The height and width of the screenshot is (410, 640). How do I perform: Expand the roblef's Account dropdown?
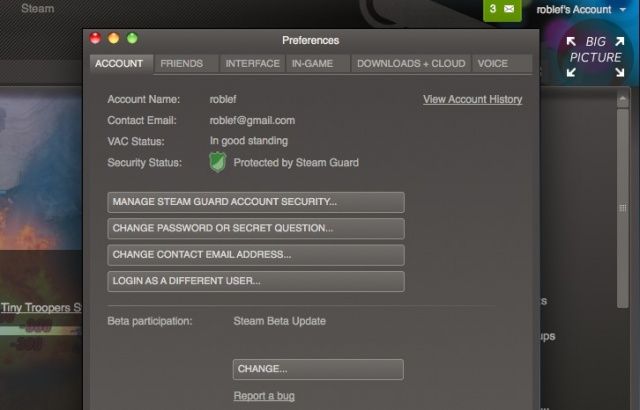pyautogui.click(x=580, y=10)
